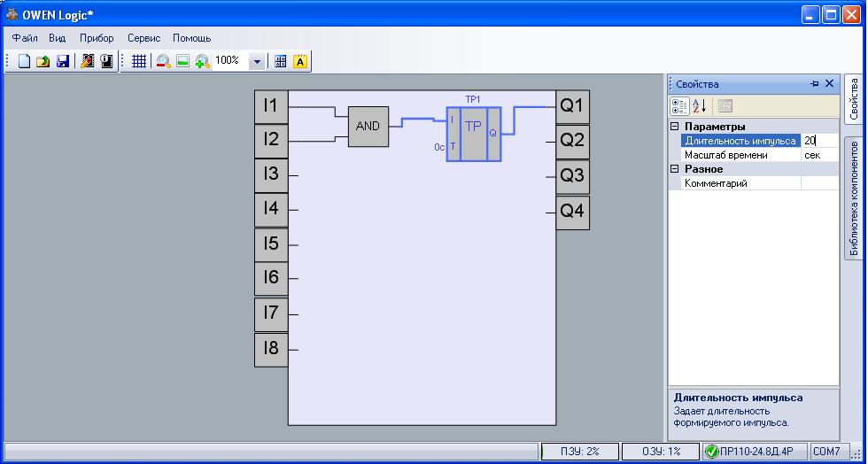Screen dimensions: 868x464
Task: Open the Библиотека компонентов side tab
Action: click(x=853, y=198)
